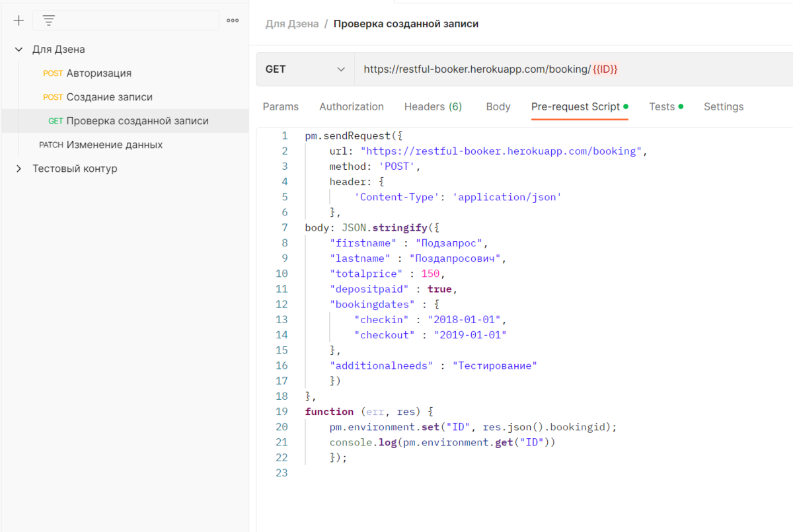Open the GET method dropdown

point(305,69)
